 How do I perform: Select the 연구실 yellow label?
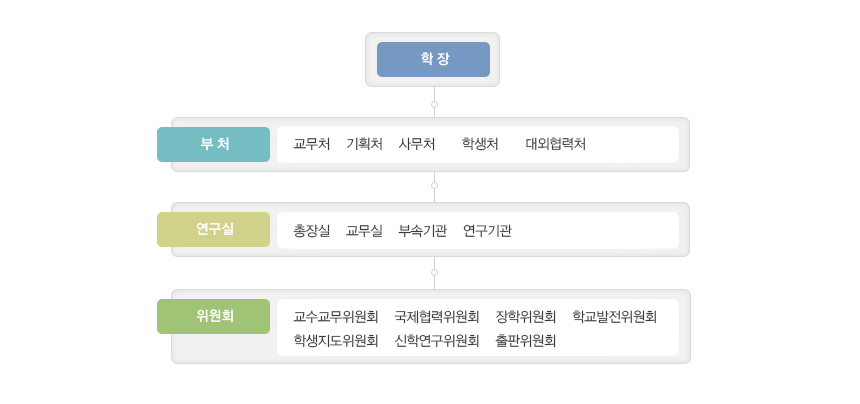pyautogui.click(x=213, y=229)
